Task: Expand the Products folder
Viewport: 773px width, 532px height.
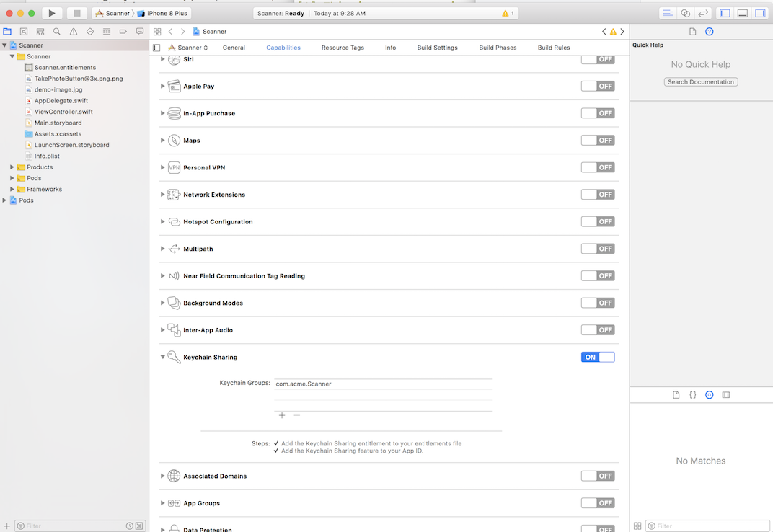Action: click(x=12, y=167)
